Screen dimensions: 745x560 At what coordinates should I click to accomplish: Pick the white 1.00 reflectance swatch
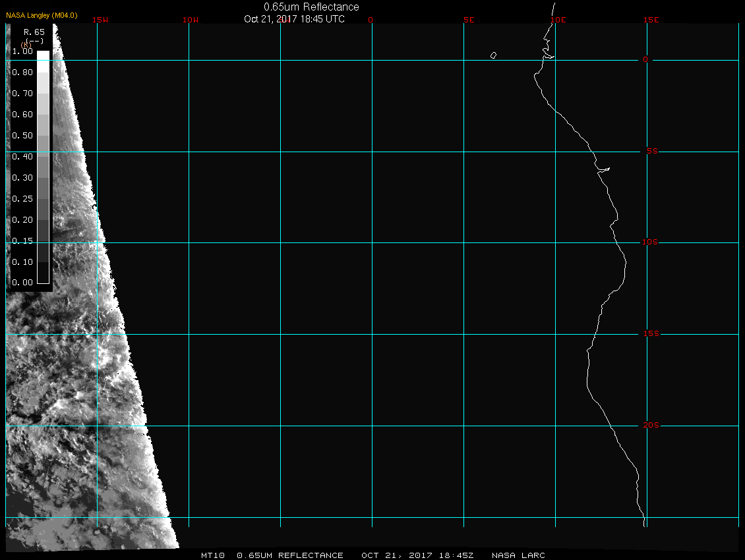43,55
